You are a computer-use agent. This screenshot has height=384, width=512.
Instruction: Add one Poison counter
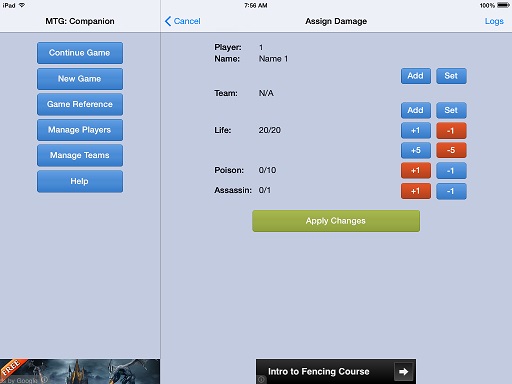416,171
